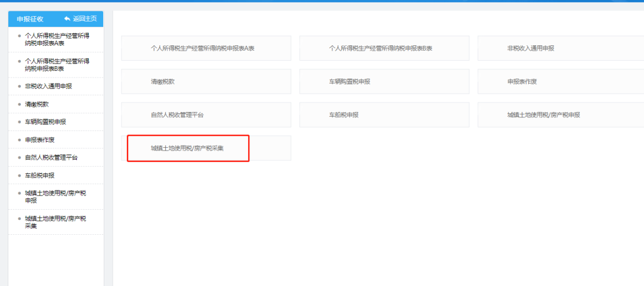Select 清缴税款 in the sidebar

point(56,104)
